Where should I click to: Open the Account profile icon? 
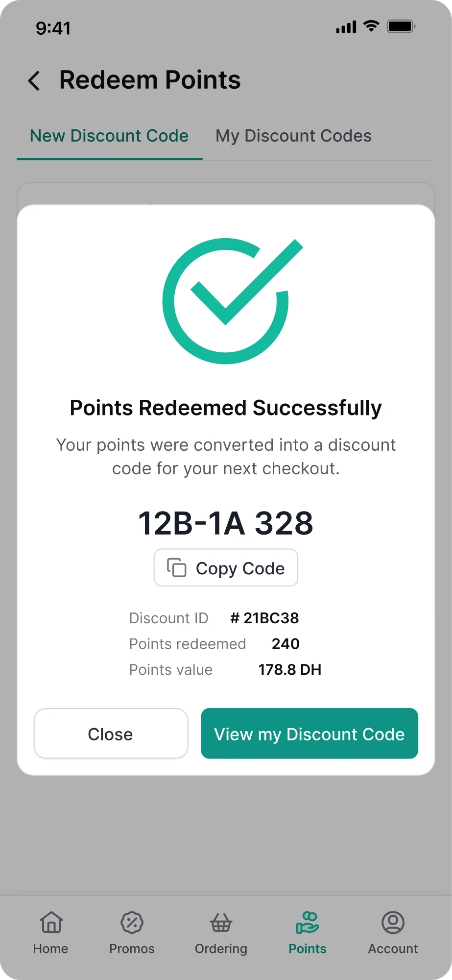click(x=393, y=923)
